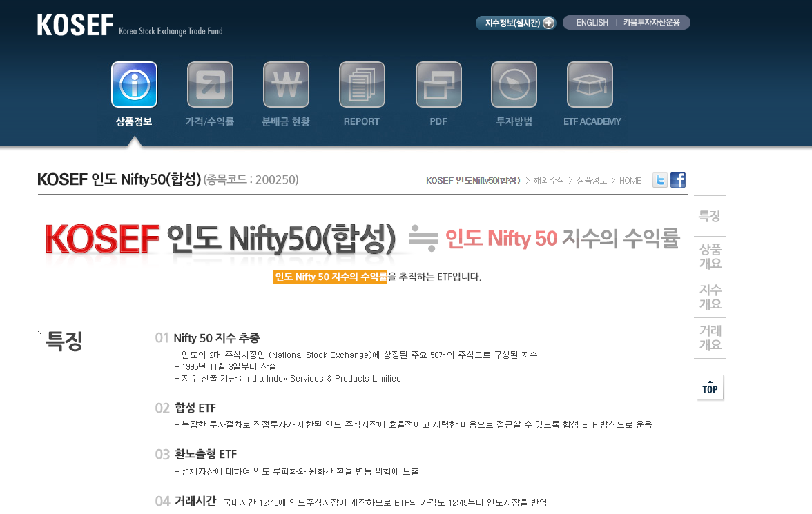
Task: Click the KOSEF logo
Action: [75, 25]
